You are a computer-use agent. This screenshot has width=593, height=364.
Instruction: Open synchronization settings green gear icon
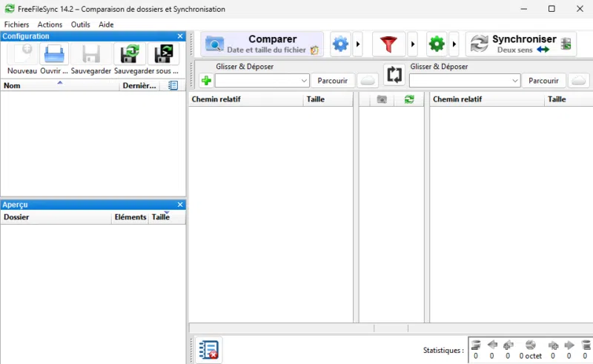tap(437, 44)
